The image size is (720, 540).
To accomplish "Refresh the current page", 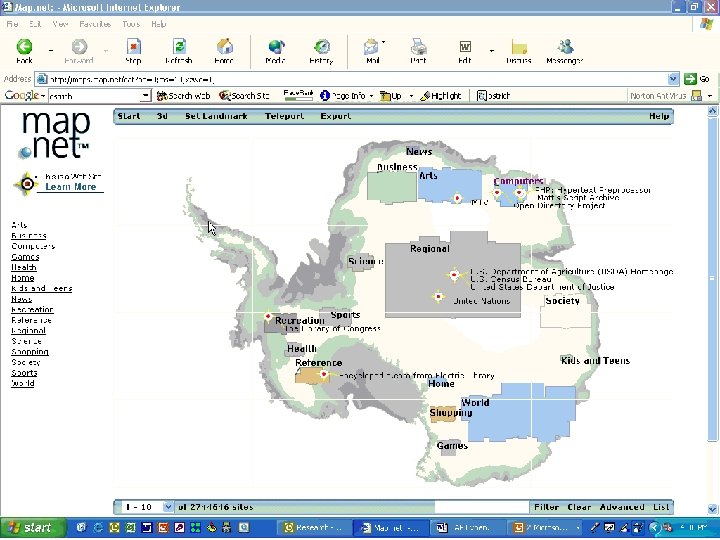I will (x=179, y=47).
